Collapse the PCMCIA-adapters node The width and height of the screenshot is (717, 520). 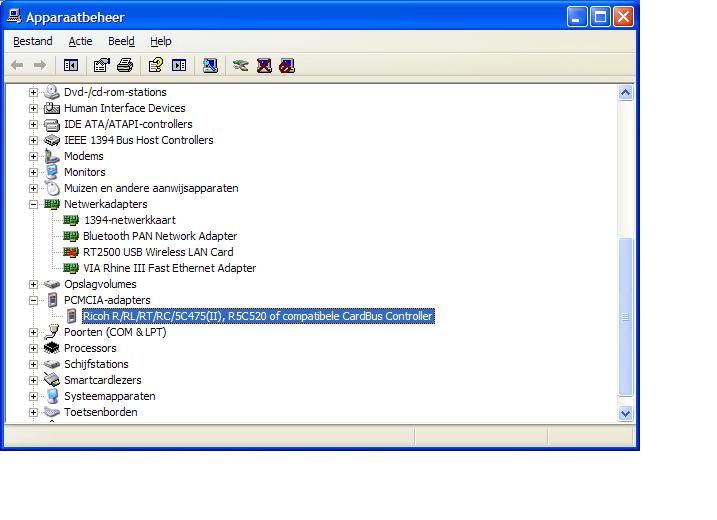33,300
